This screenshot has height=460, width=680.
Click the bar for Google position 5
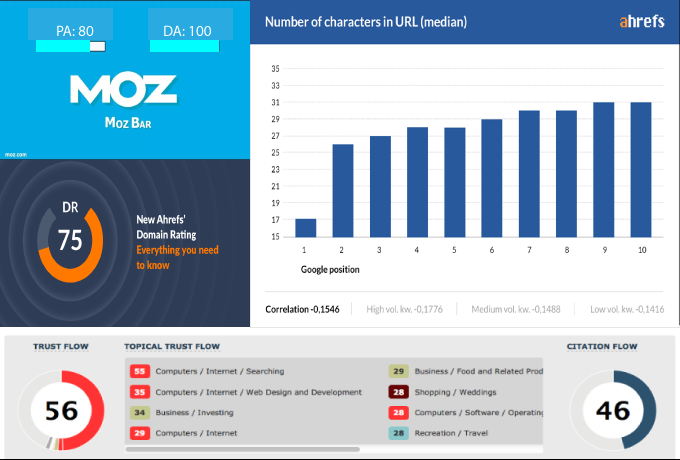[455, 182]
